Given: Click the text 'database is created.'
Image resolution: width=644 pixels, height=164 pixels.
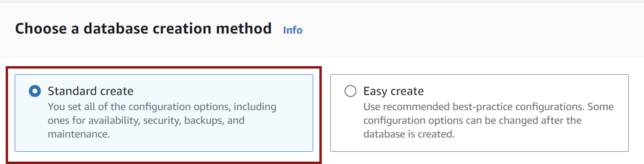Looking at the screenshot, I should pyautogui.click(x=409, y=134).
